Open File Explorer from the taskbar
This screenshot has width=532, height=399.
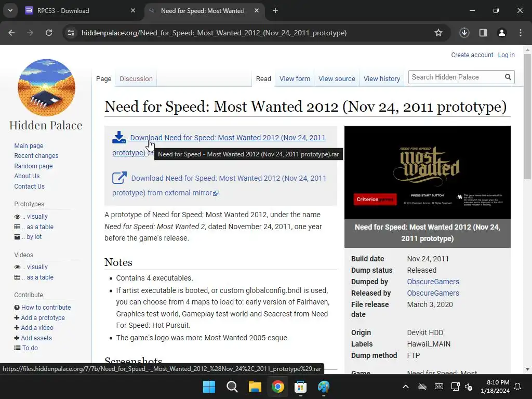point(255,387)
